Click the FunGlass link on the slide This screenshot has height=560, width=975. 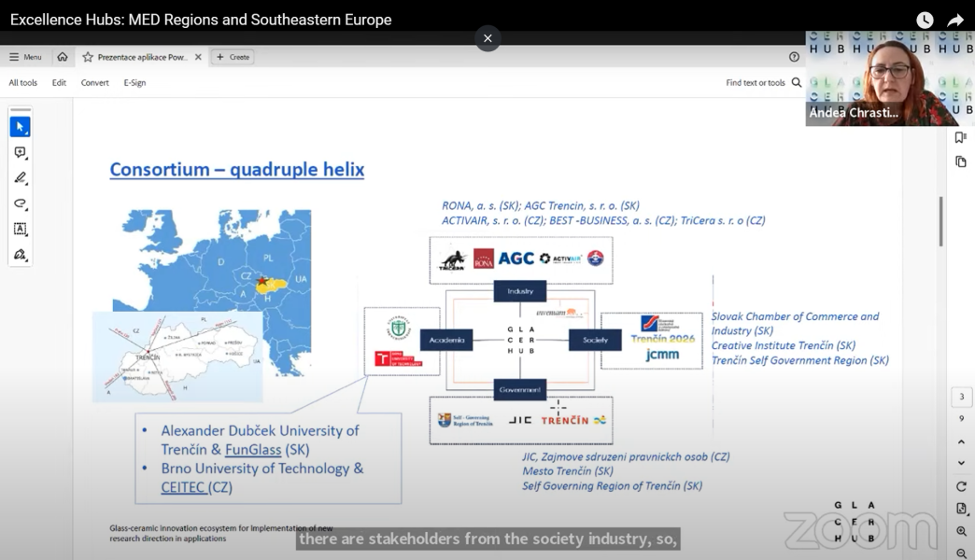click(253, 449)
